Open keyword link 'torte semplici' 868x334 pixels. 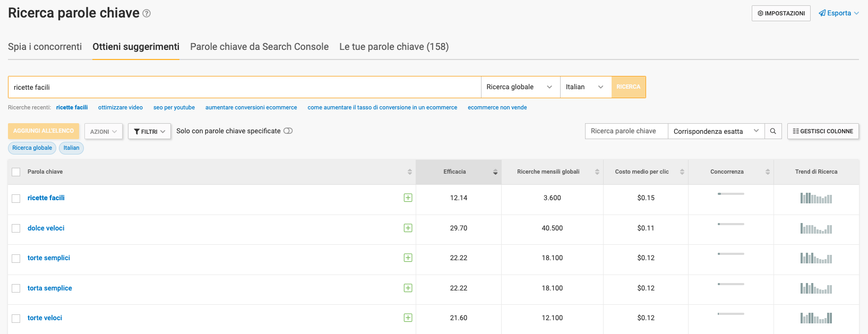[x=49, y=258]
